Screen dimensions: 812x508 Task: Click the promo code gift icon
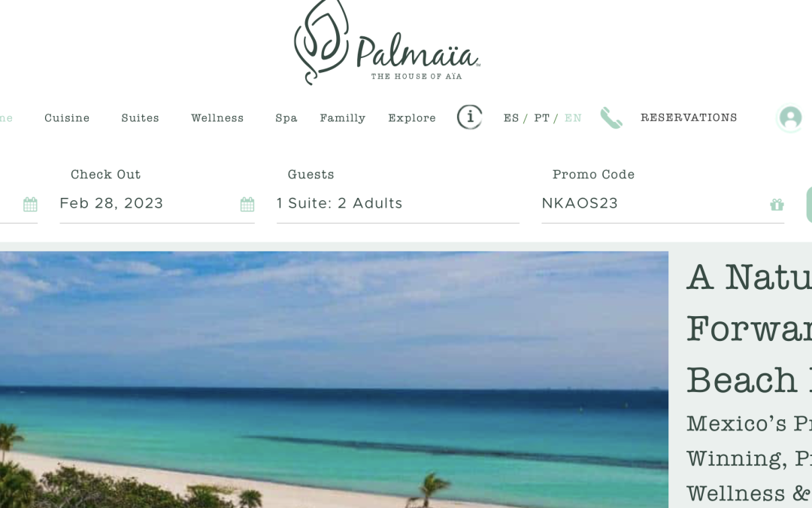point(777,205)
